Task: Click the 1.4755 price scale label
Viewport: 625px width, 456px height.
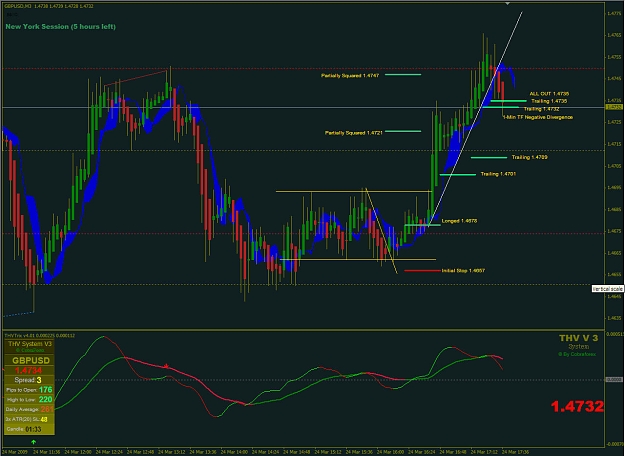Action: tap(614, 57)
